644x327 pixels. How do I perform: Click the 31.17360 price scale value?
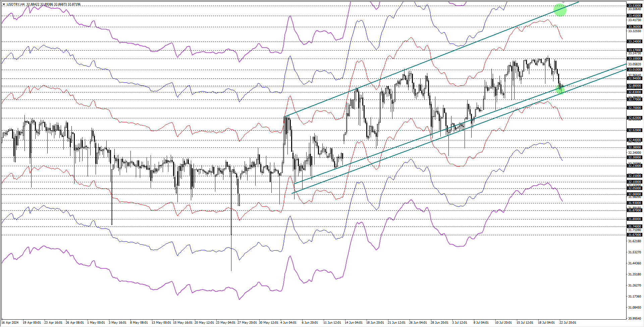634,297
